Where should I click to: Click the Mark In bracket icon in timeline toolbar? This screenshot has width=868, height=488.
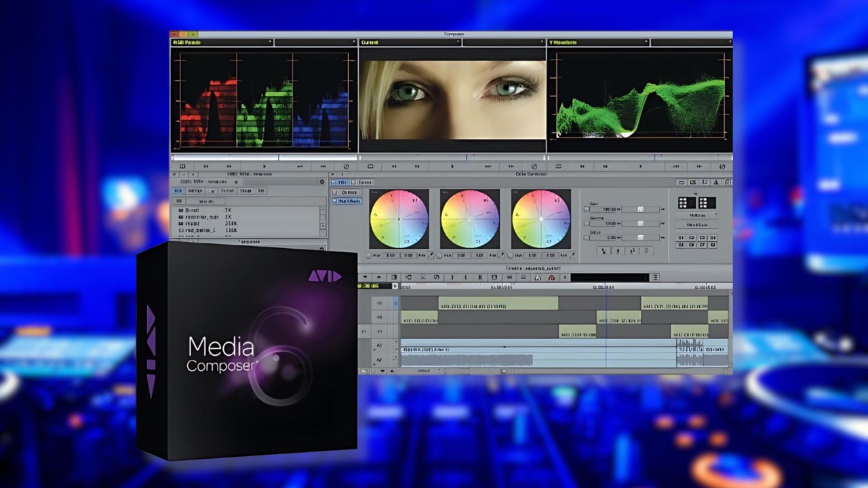coord(466,277)
